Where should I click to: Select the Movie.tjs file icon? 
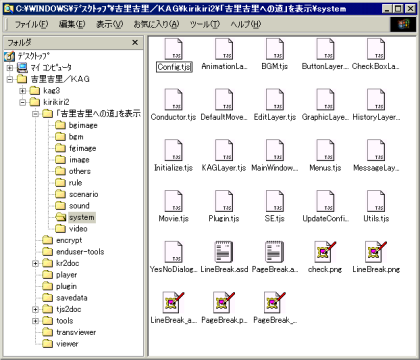pos(174,201)
